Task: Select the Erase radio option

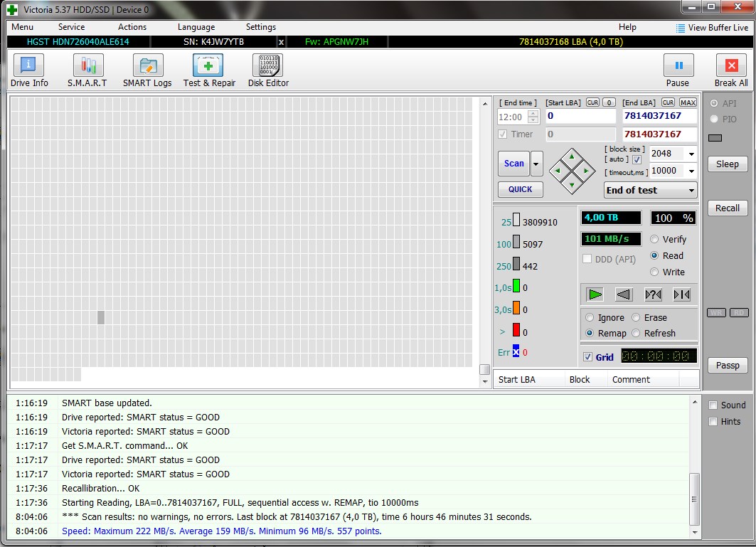Action: (x=636, y=317)
